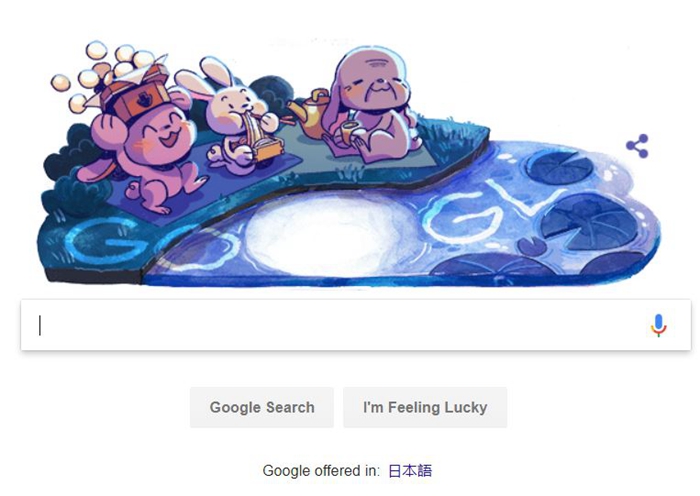Click the topmost lily pad in the pond
Viewport: 700px width, 496px height.
pos(559,166)
